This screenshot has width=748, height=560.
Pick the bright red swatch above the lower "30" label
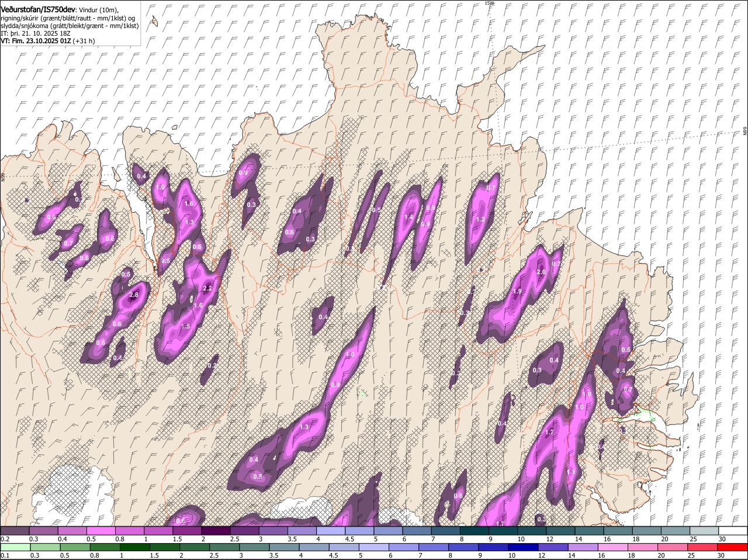tap(733, 547)
